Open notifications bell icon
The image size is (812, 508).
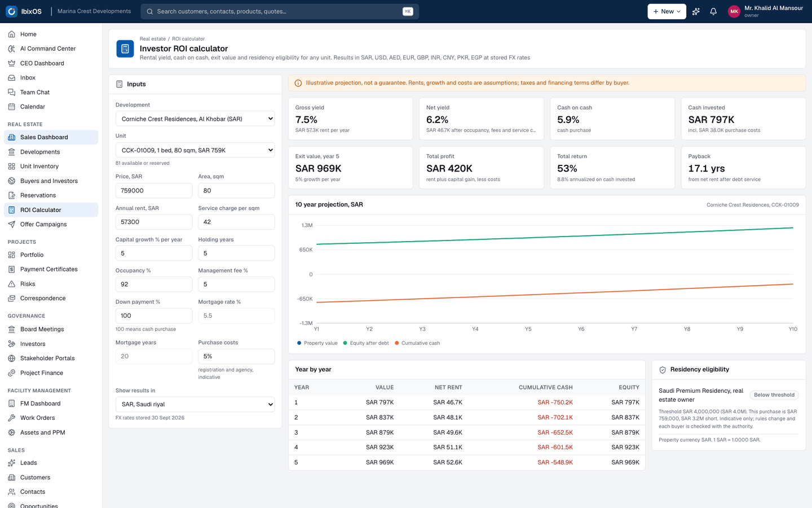point(713,11)
